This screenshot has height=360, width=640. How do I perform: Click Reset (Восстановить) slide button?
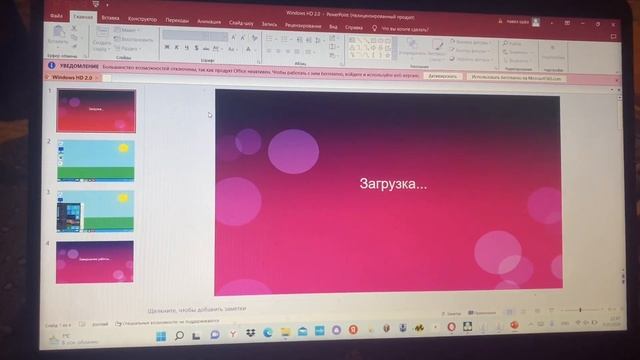[x=133, y=40]
